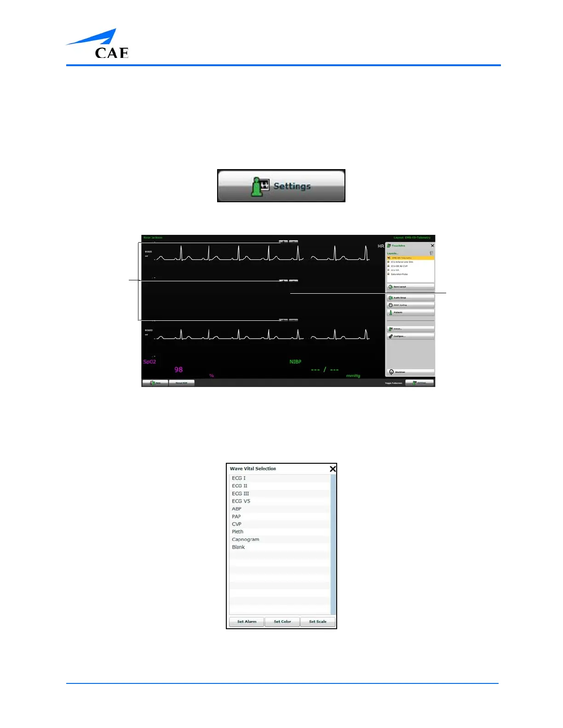Select Pleth in the wave list
The height and width of the screenshot is (728, 563).
280,532
